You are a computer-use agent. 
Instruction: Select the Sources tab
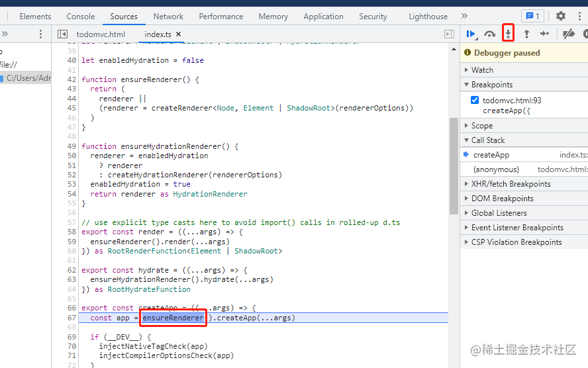(x=124, y=17)
